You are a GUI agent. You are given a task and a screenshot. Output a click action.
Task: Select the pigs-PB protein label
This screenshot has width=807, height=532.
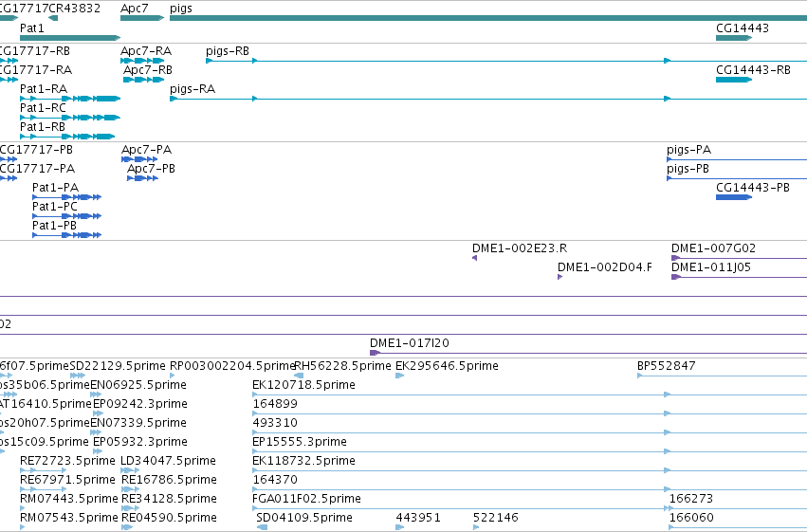pos(688,169)
